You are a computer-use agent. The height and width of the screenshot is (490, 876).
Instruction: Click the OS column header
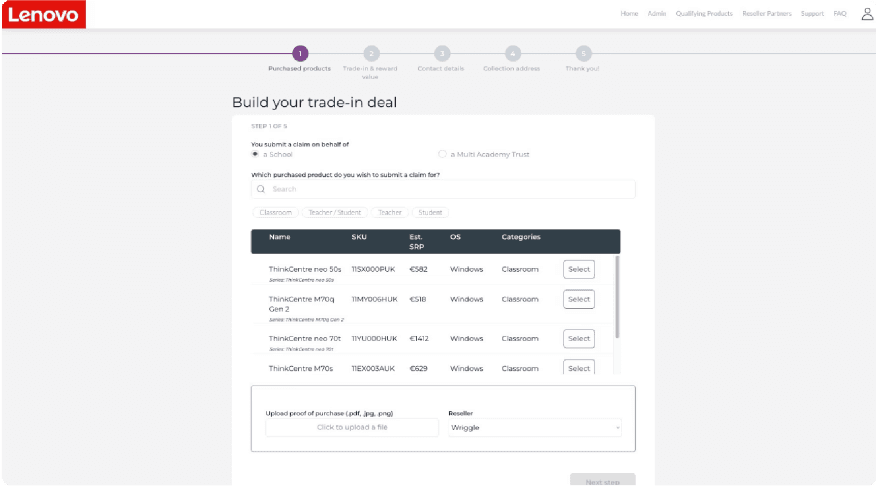[x=455, y=237]
